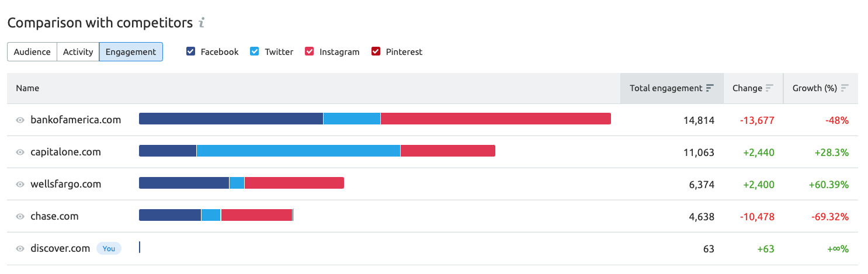
Task: Toggle the discover.com visibility eye
Action: [20, 248]
